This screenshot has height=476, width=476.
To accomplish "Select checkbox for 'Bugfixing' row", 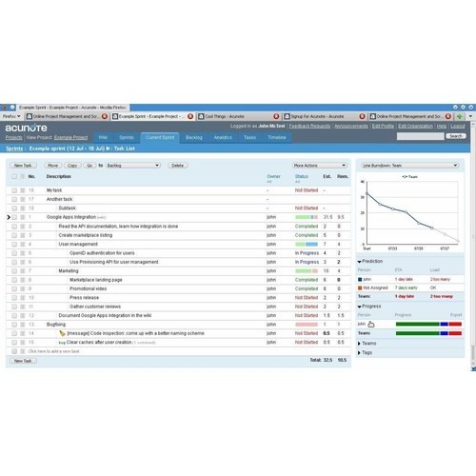I will pyautogui.click(x=14, y=325).
